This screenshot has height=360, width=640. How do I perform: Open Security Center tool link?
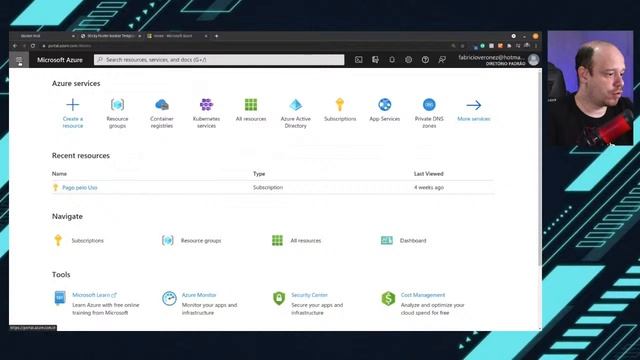(309, 295)
